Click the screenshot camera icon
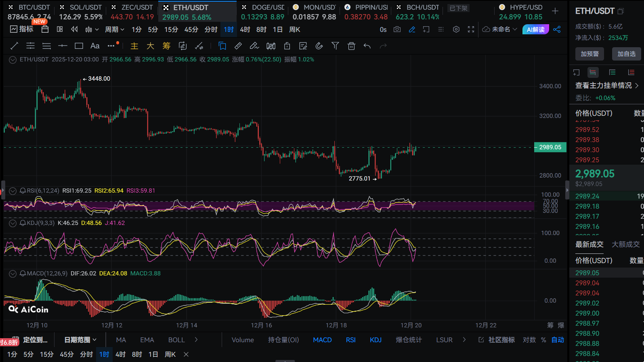 coord(397,29)
